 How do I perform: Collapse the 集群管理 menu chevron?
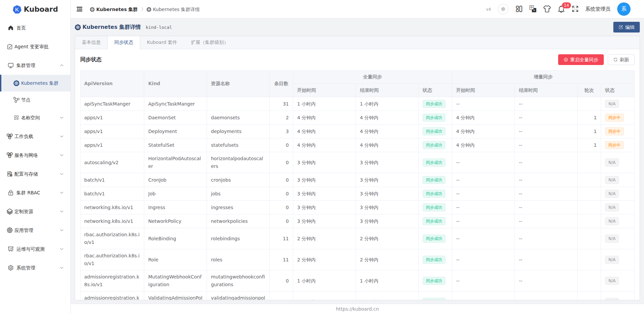tap(62, 65)
